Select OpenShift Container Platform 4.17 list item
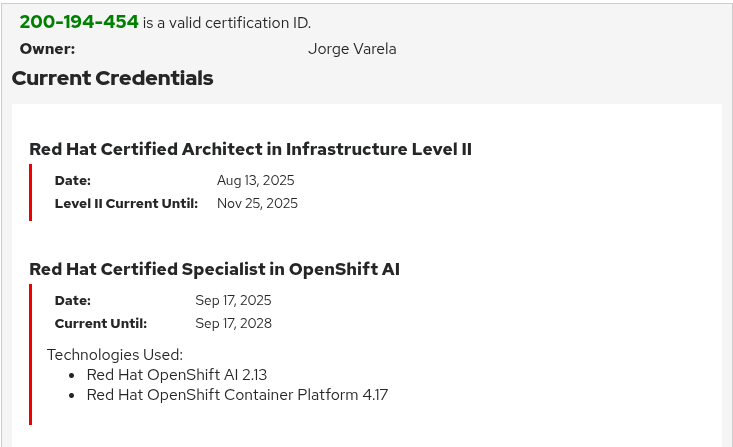Screen dimensions: 733x447 (237, 395)
